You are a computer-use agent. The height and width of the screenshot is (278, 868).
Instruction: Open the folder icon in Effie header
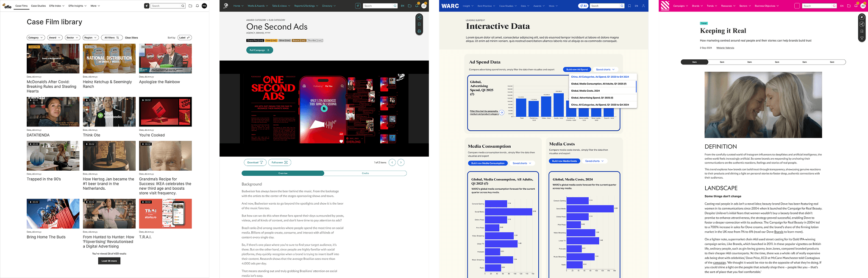point(190,6)
